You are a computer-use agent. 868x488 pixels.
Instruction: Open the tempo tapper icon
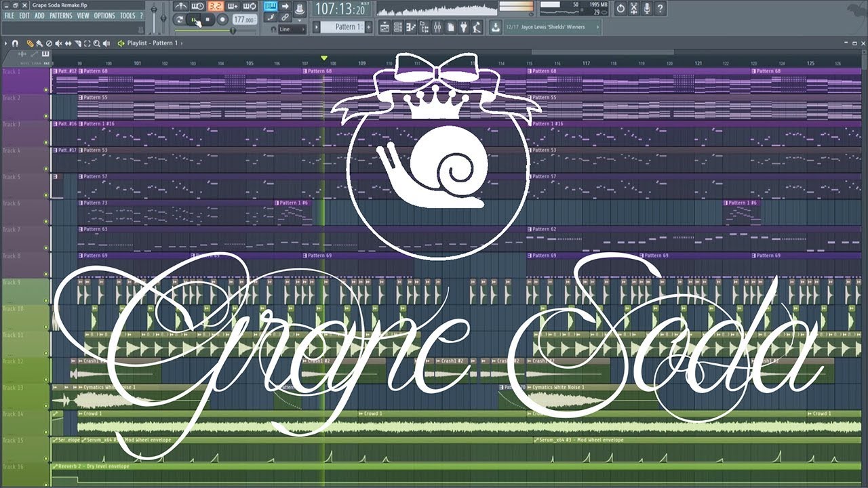point(477,26)
